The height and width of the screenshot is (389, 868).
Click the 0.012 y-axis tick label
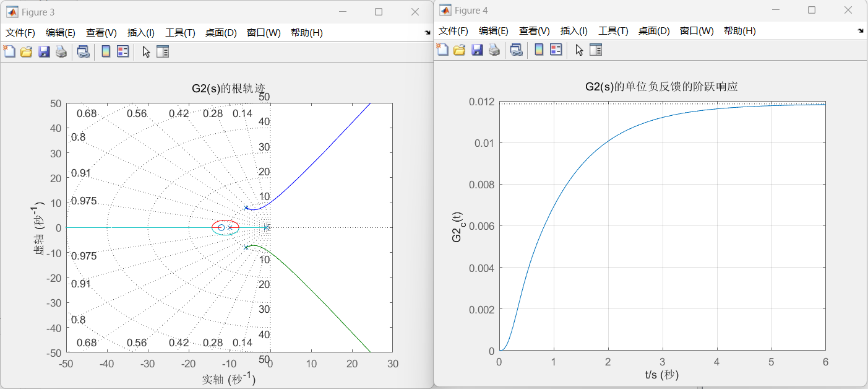coord(481,102)
